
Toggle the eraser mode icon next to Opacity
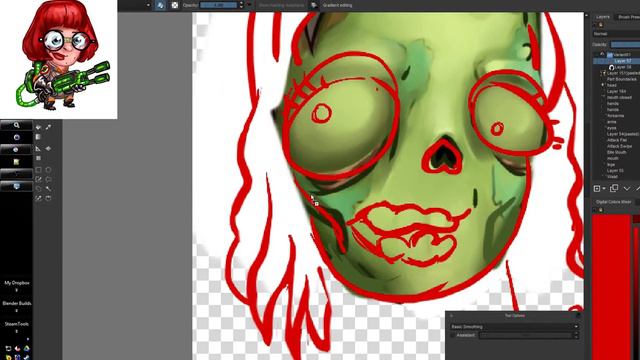click(175, 5)
